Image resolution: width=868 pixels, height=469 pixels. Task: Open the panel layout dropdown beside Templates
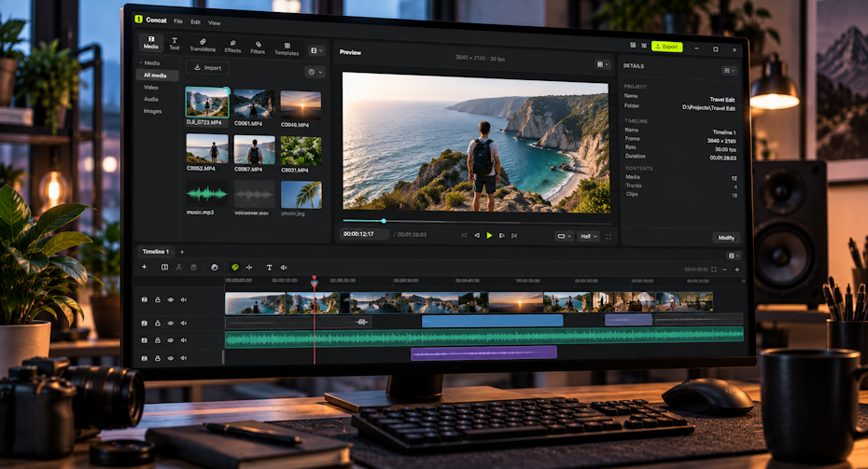[316, 51]
